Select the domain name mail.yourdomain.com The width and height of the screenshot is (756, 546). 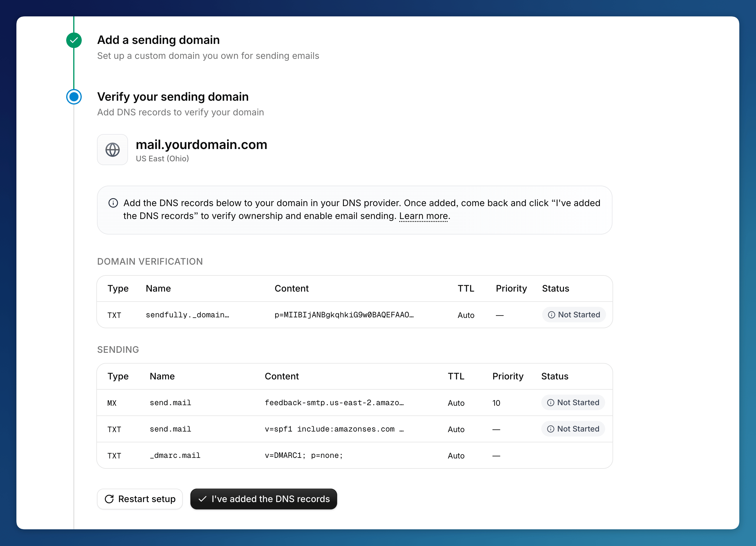click(201, 145)
